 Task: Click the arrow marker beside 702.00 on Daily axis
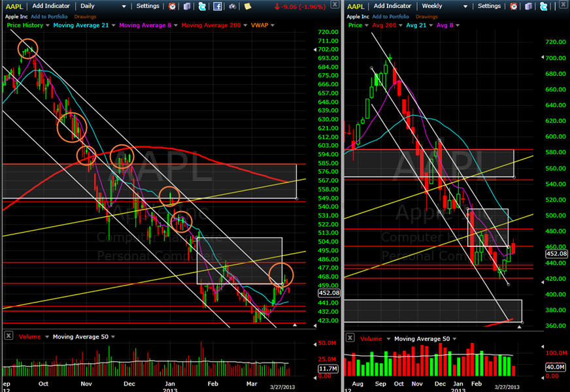click(x=315, y=50)
